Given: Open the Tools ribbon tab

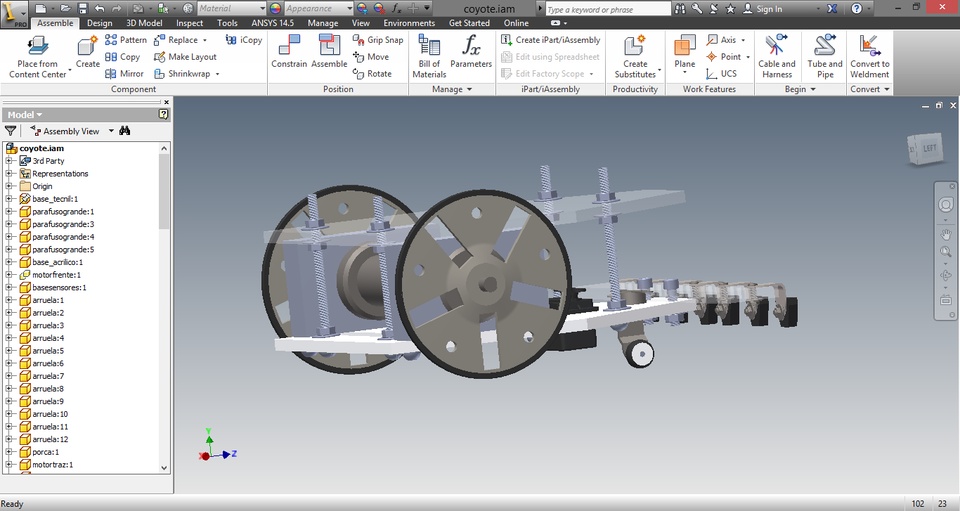Looking at the screenshot, I should 227,23.
